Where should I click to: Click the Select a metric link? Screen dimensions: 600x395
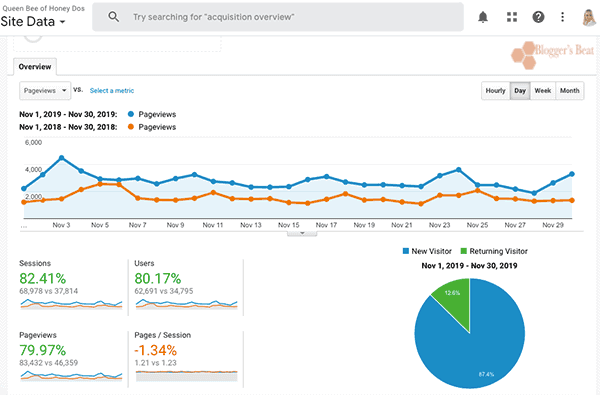click(x=112, y=91)
